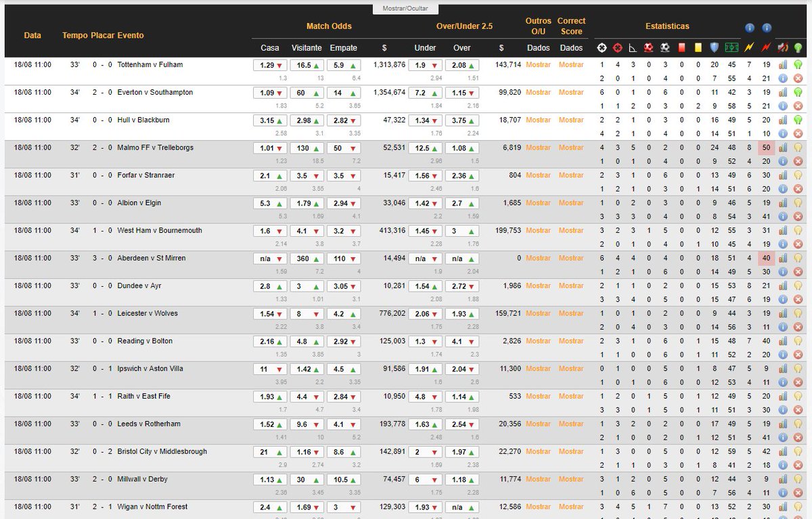The width and height of the screenshot is (812, 519).
Task: Toggle yellow bulb for Forfar v Stranraer
Action: tap(798, 175)
